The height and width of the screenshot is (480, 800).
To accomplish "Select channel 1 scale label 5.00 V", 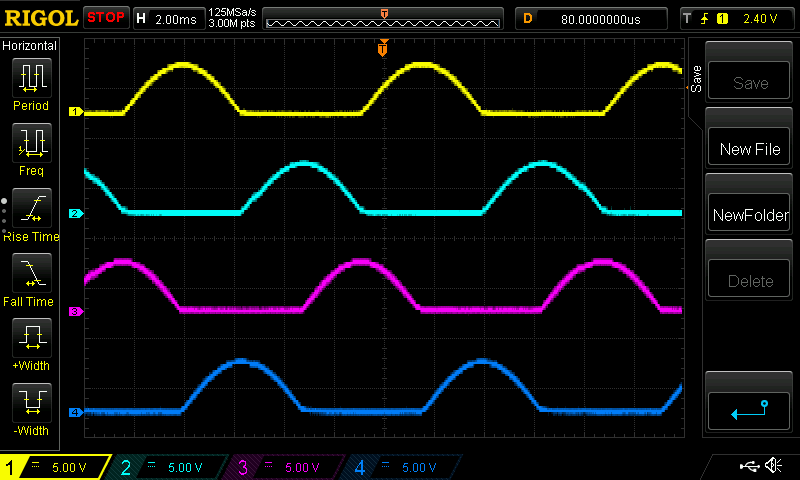I will (69, 467).
